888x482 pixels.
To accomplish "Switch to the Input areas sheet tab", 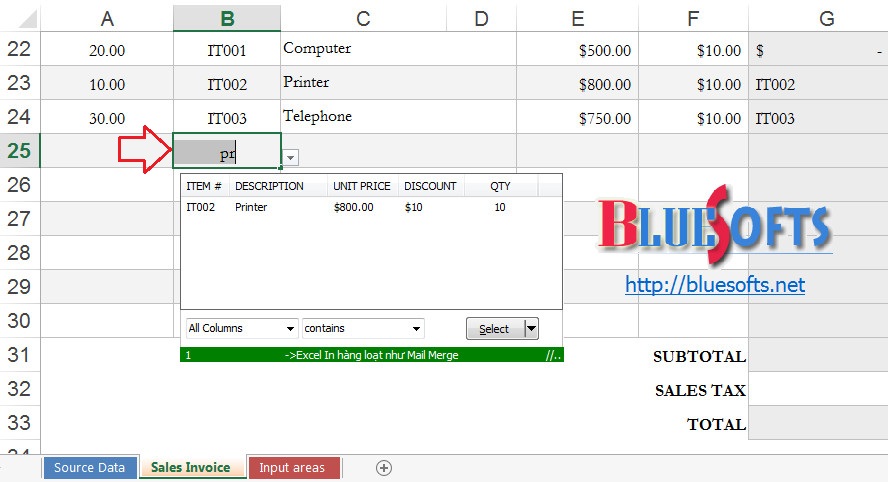I will coord(292,468).
